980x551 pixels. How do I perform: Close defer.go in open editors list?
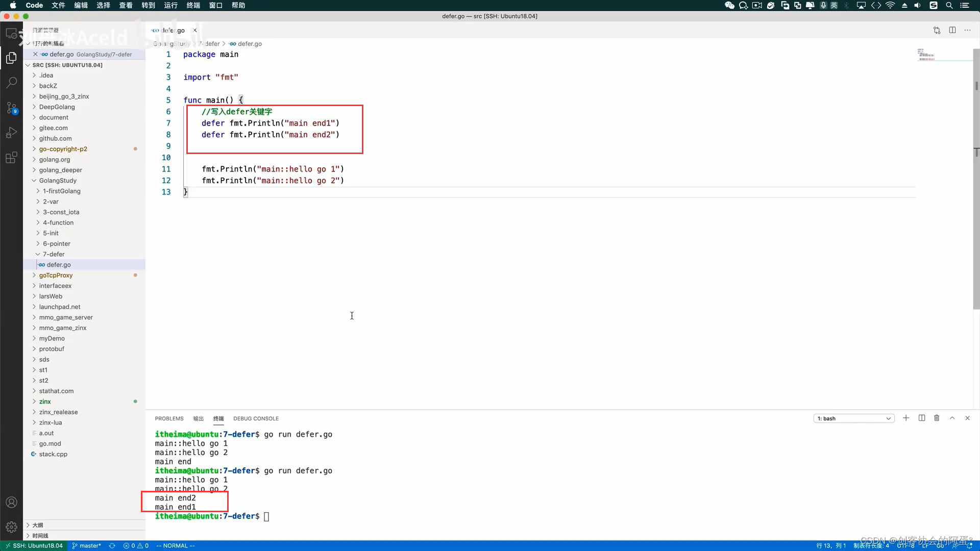(x=35, y=54)
